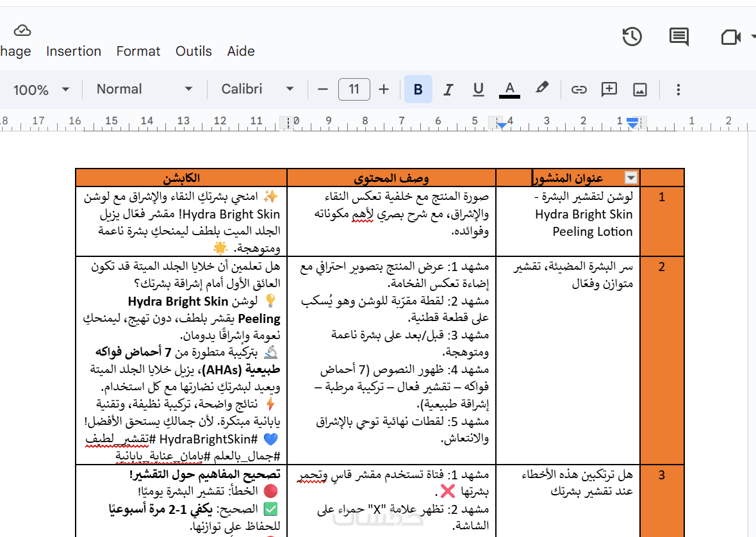Screen dimensions: 756x537
Task: Click the header cell عنوان المنشور
Action: tap(568, 178)
